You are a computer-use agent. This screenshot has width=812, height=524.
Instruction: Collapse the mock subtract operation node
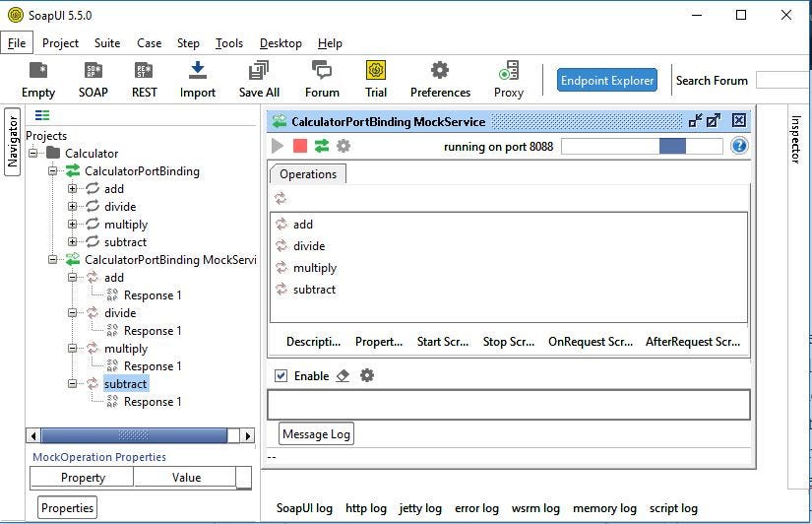pos(73,383)
